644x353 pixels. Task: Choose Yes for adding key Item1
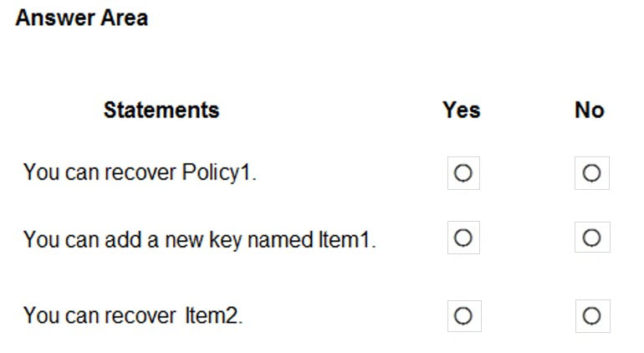tap(463, 238)
